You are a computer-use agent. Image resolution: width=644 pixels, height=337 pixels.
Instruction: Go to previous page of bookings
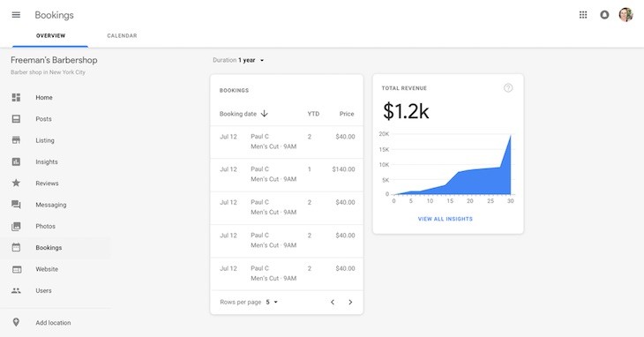click(333, 302)
